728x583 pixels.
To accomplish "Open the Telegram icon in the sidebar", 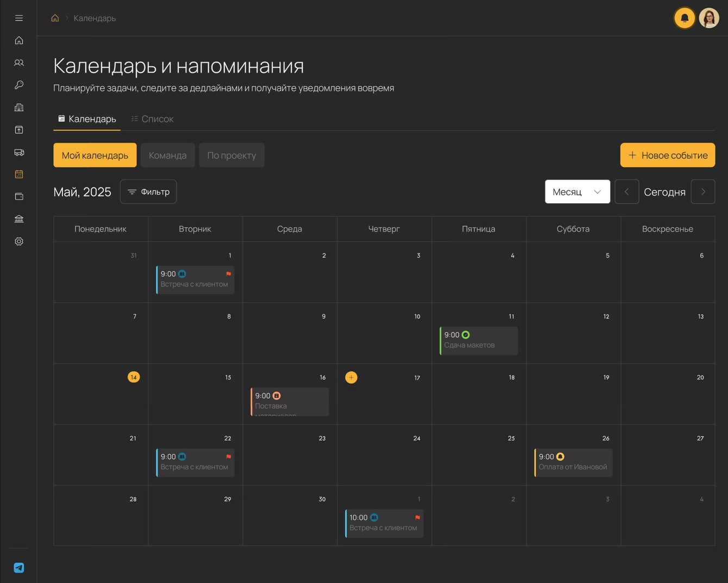I will pyautogui.click(x=19, y=568).
